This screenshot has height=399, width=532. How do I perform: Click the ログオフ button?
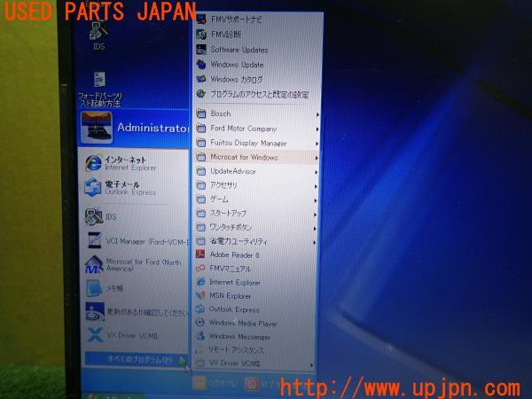pyautogui.click(x=215, y=383)
